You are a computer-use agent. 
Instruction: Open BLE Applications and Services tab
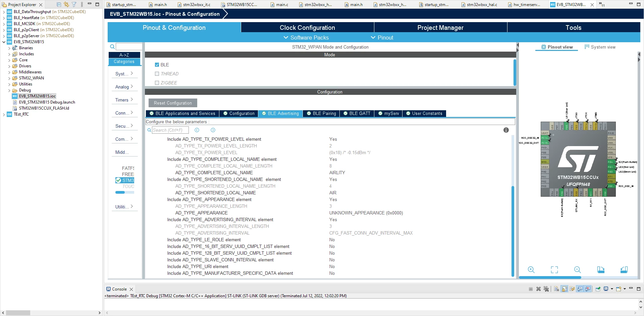coord(182,113)
